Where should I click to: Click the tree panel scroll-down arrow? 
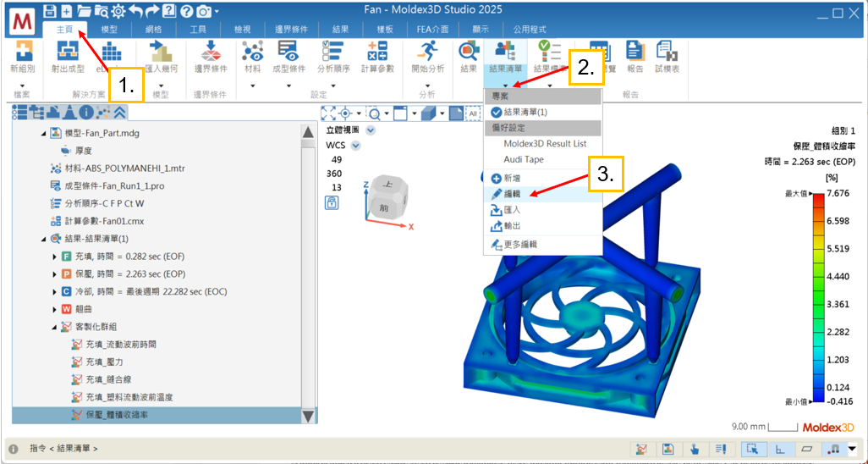[x=308, y=416]
